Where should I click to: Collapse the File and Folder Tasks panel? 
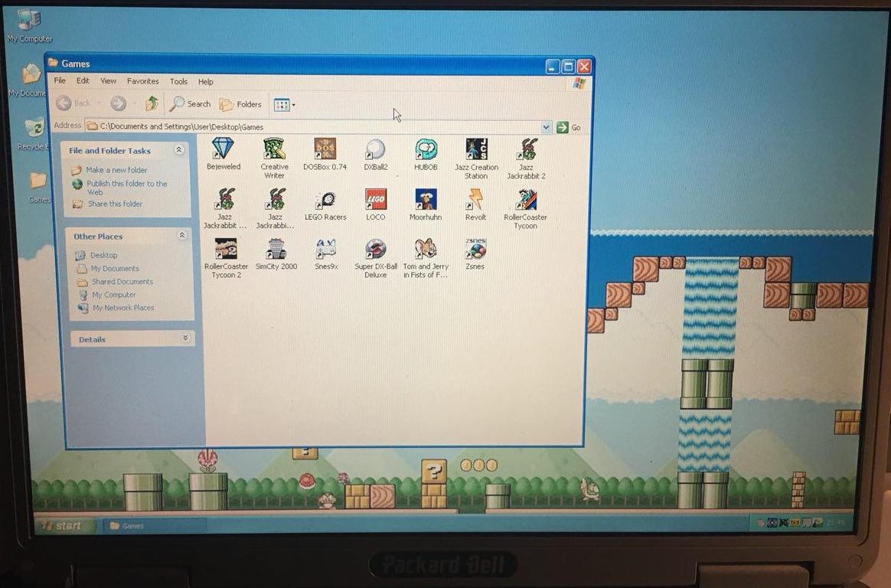click(x=179, y=150)
